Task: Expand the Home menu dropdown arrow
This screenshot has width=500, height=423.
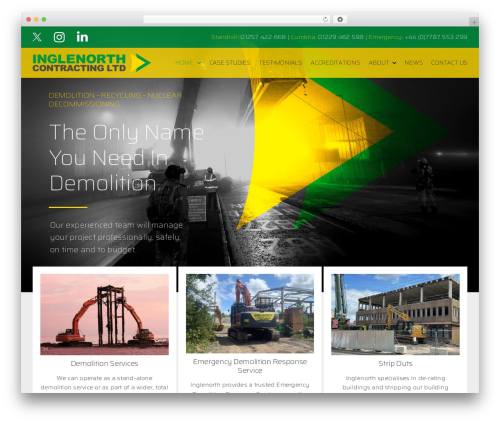Action: 199,63
